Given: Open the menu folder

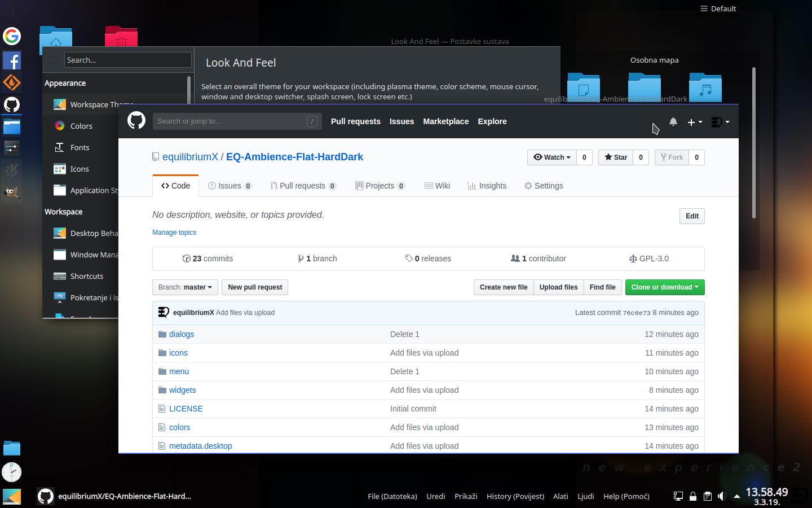Looking at the screenshot, I should tap(179, 371).
